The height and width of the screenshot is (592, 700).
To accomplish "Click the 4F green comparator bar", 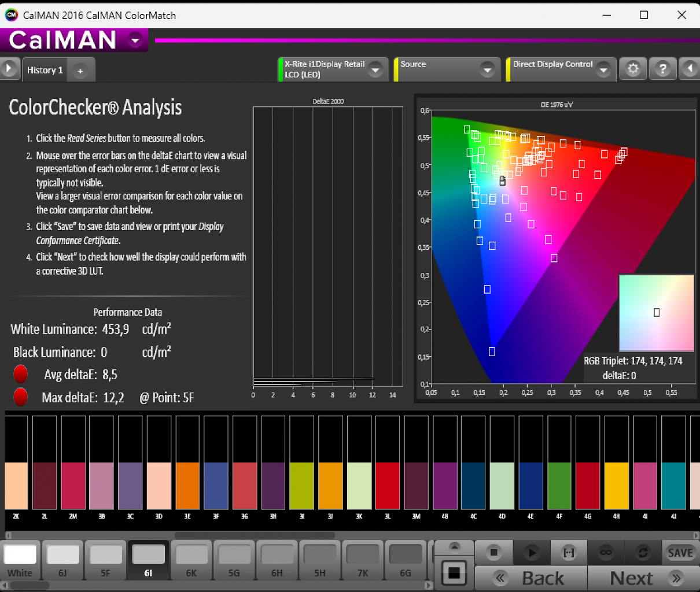I will tap(559, 462).
